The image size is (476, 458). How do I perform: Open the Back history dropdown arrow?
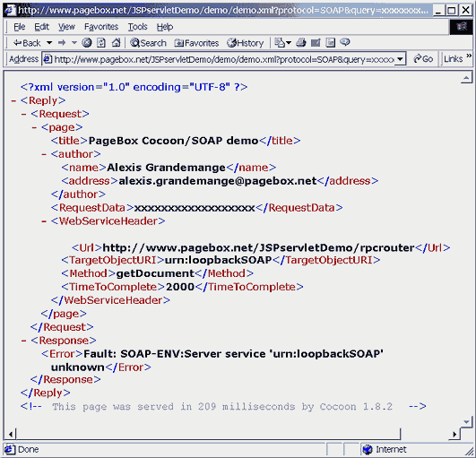[x=49, y=43]
